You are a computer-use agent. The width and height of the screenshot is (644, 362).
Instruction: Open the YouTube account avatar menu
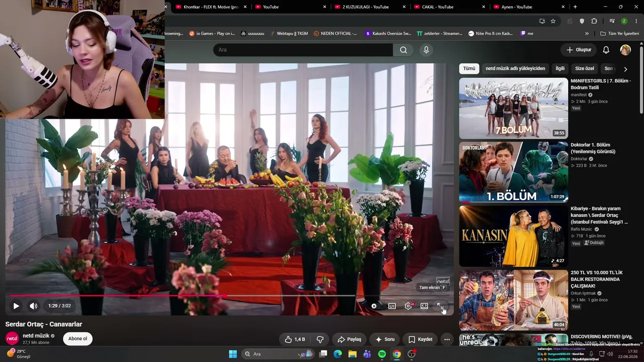coord(625,50)
